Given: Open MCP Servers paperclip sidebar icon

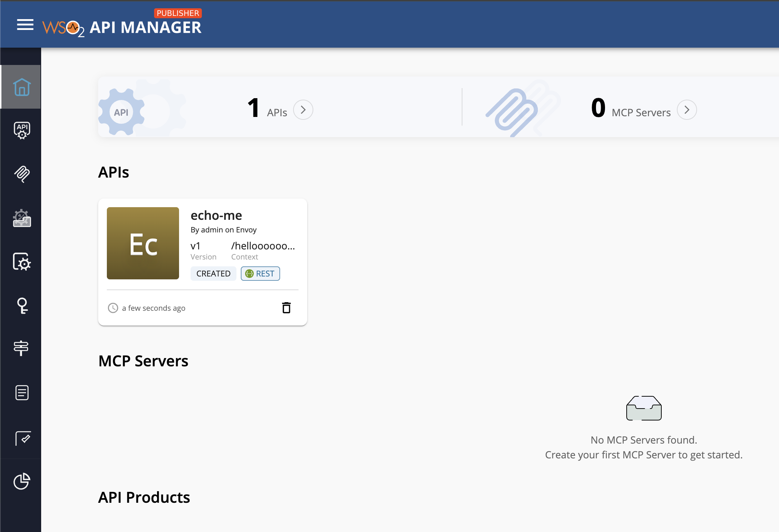Looking at the screenshot, I should [22, 174].
